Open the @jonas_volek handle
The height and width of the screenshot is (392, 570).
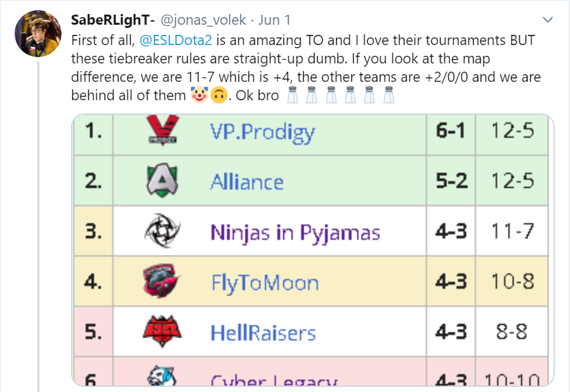[203, 20]
